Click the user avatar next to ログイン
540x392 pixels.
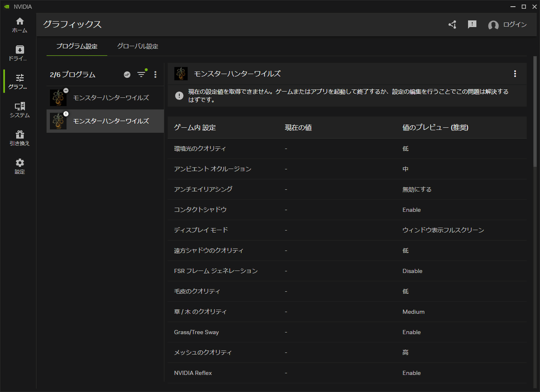pos(492,25)
